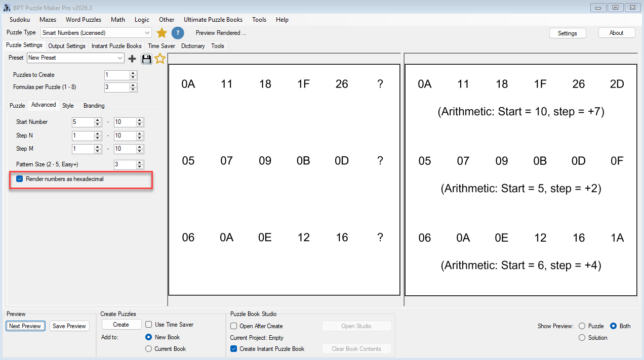This screenshot has width=644, height=360.
Task: Open the Tools tab beside Dictionary
Action: click(218, 46)
